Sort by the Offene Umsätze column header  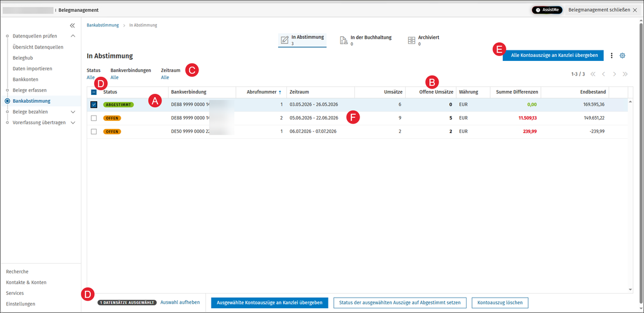[x=437, y=92]
